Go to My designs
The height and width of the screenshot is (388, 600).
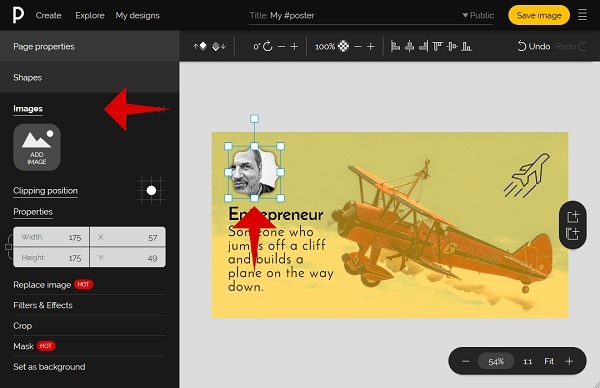coord(137,15)
